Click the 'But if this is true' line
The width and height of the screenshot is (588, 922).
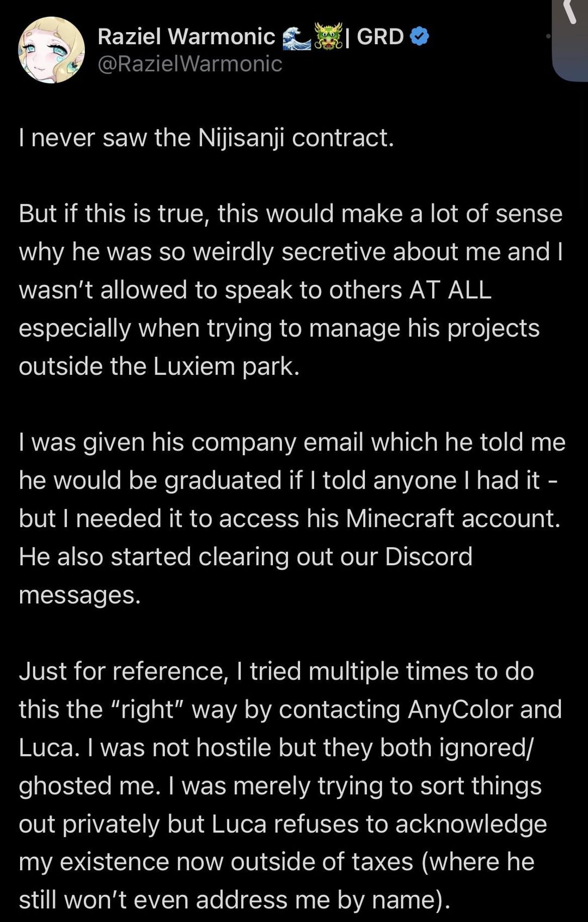pyautogui.click(x=290, y=213)
